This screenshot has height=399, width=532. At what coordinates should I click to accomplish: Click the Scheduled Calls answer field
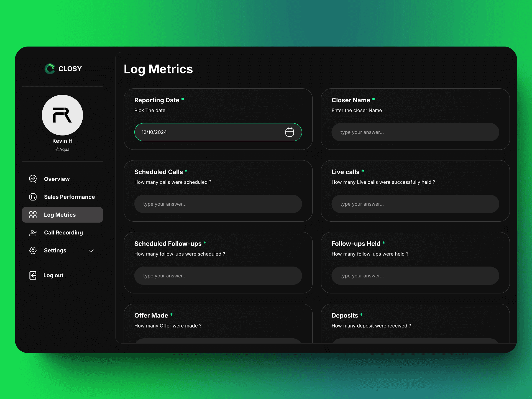218,204
